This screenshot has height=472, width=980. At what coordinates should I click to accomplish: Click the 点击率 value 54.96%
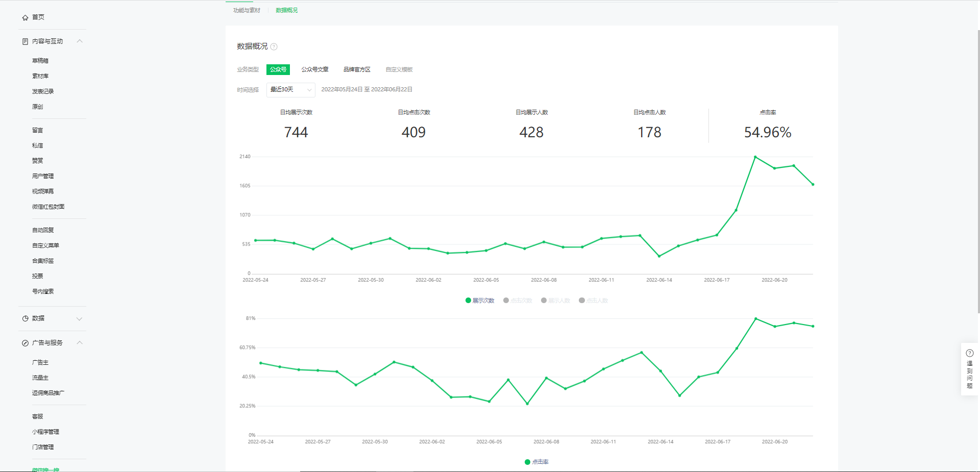tap(768, 133)
